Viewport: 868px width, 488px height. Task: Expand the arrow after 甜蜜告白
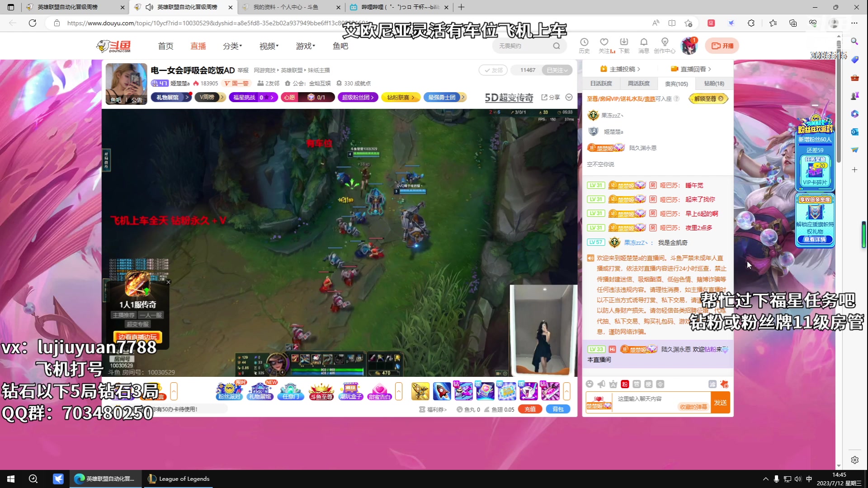point(399,391)
